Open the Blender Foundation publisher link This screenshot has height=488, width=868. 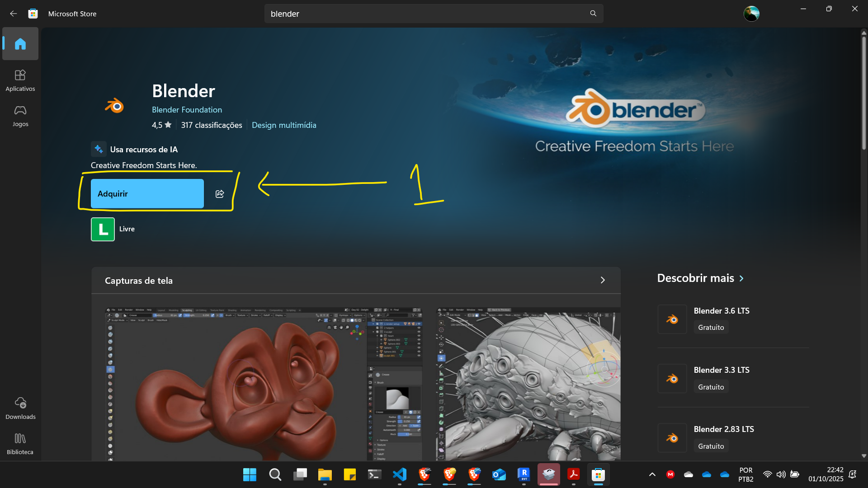coord(187,110)
